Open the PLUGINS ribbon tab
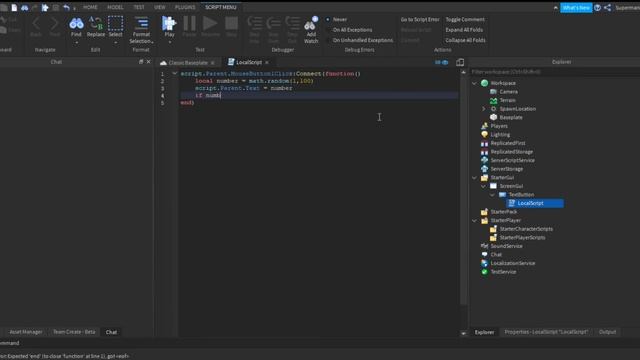The image size is (640, 360). [185, 7]
